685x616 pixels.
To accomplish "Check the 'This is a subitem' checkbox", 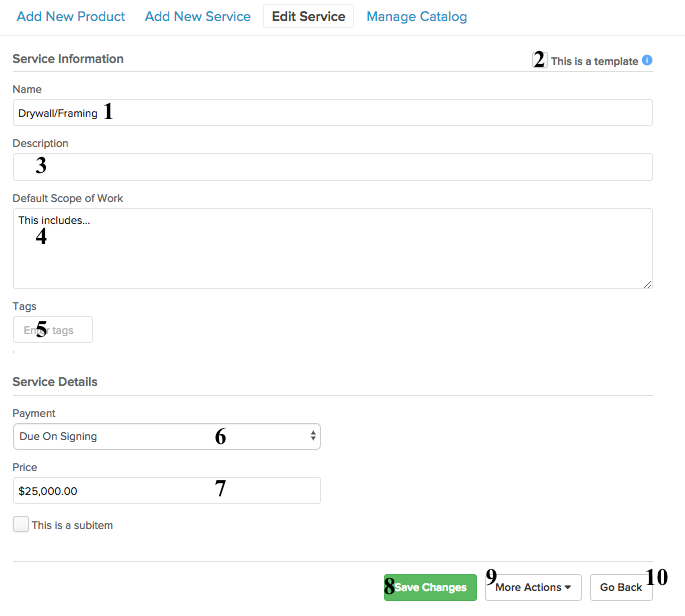I will pos(21,524).
